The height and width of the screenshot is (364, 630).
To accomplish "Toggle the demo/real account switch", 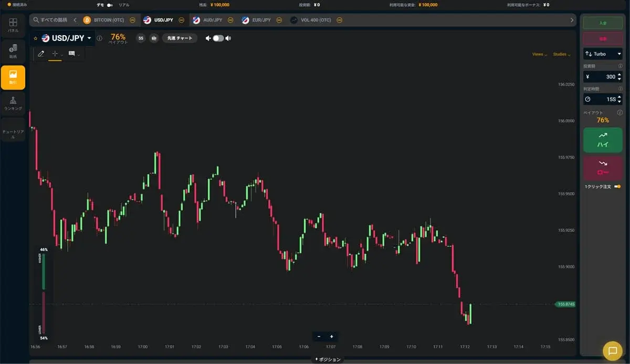I will pyautogui.click(x=110, y=5).
